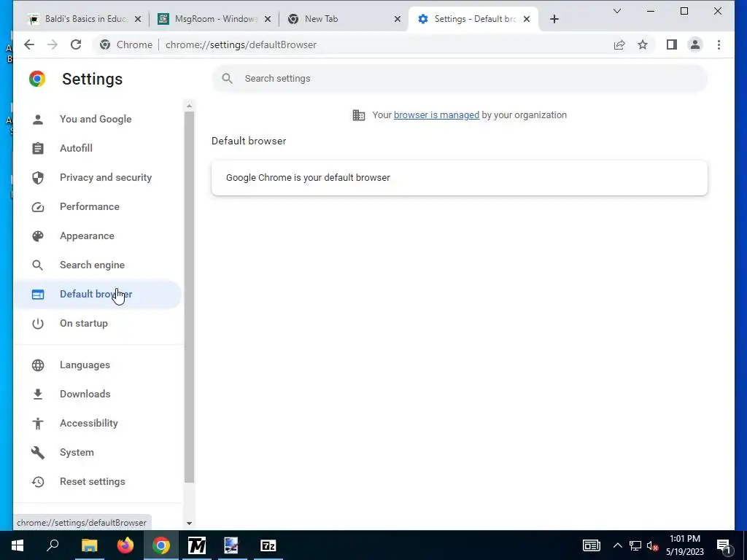Open the You and Google settings section
This screenshot has height=560, width=747.
coord(97,119)
